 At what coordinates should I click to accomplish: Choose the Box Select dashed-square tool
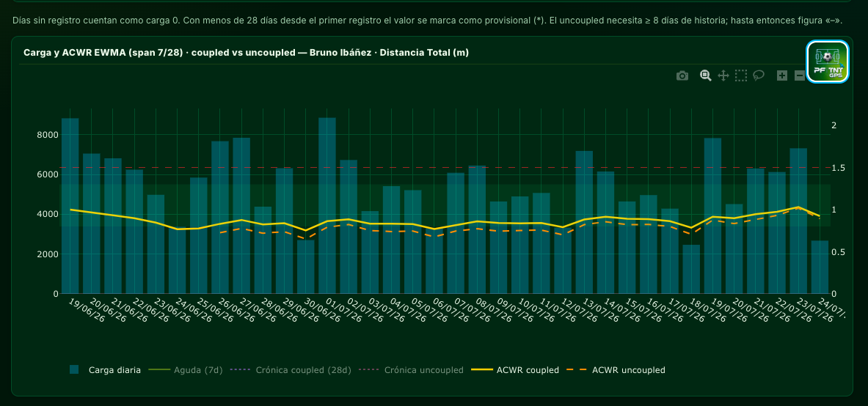740,75
